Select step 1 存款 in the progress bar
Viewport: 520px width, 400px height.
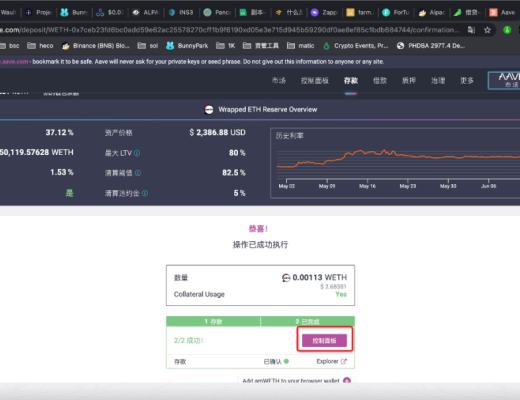tap(213, 321)
